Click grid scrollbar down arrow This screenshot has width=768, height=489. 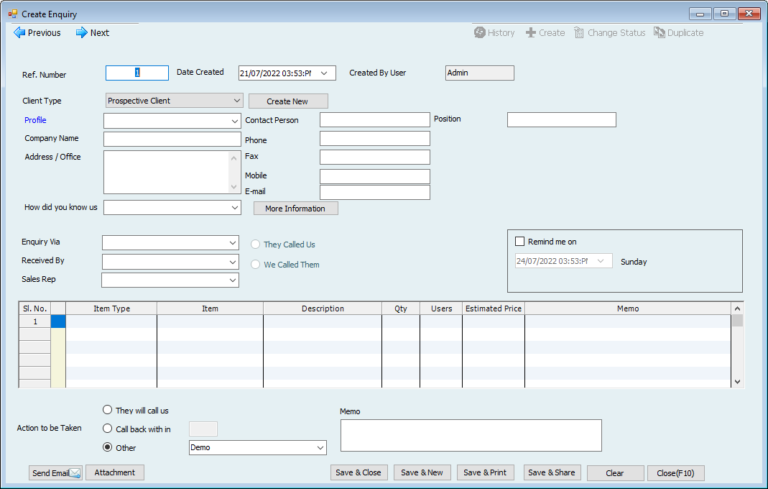coord(737,382)
